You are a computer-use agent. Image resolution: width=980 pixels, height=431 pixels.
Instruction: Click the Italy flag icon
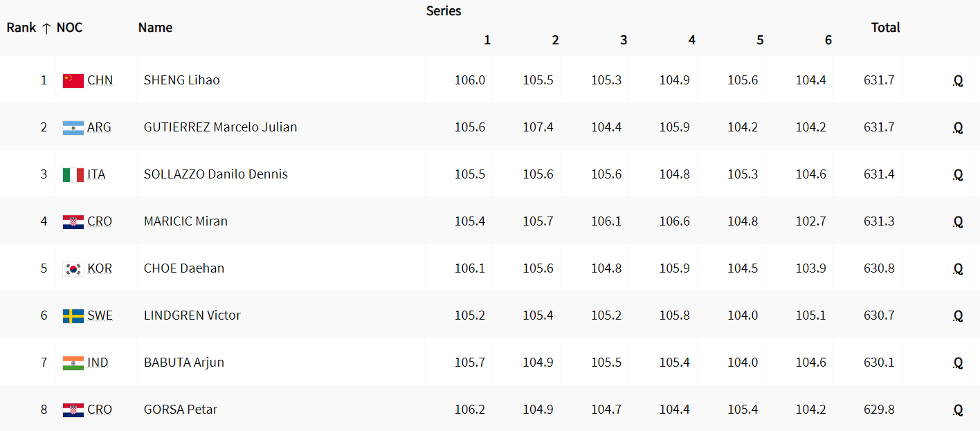(x=73, y=174)
